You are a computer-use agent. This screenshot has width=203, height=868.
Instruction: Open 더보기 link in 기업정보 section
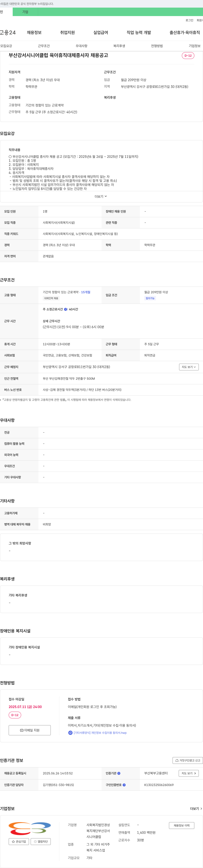click(196, 809)
